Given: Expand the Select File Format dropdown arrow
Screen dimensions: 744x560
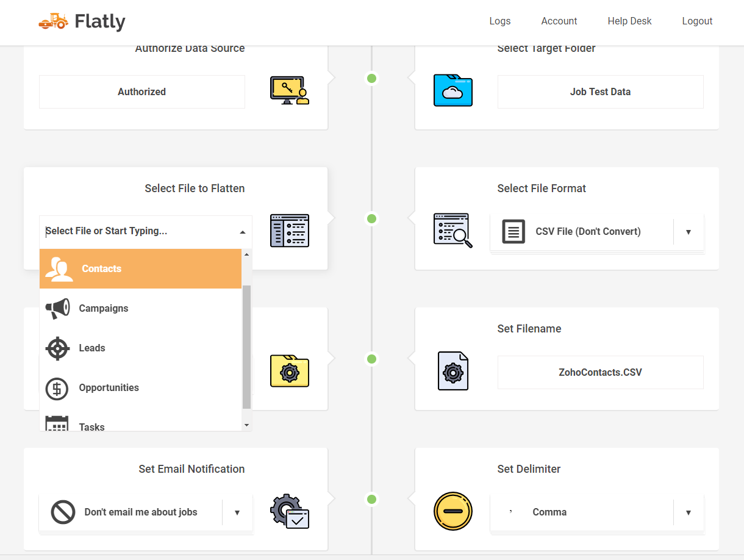Looking at the screenshot, I should 688,232.
